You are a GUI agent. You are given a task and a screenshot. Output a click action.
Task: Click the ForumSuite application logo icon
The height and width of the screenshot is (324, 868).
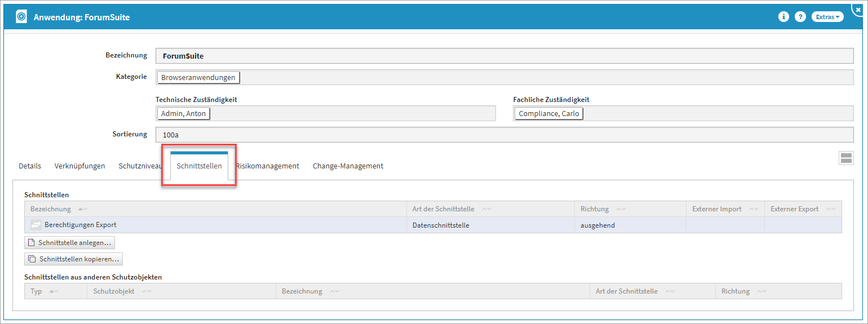21,17
